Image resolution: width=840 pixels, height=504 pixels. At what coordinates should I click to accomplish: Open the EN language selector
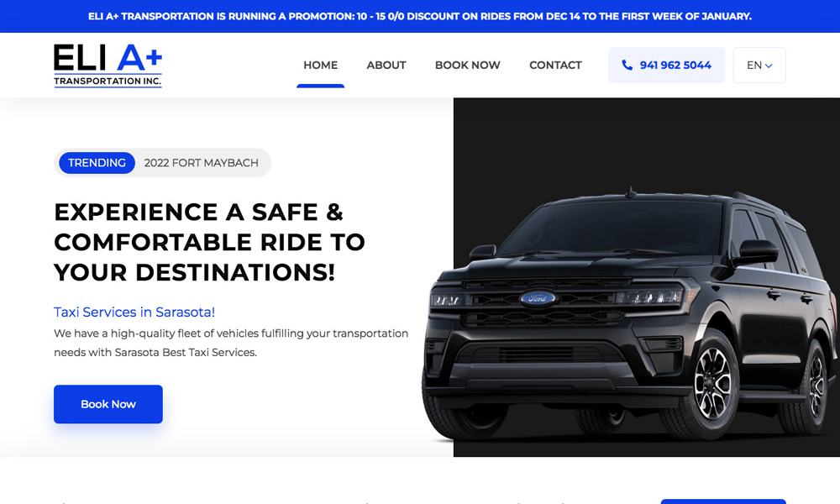[x=759, y=66]
